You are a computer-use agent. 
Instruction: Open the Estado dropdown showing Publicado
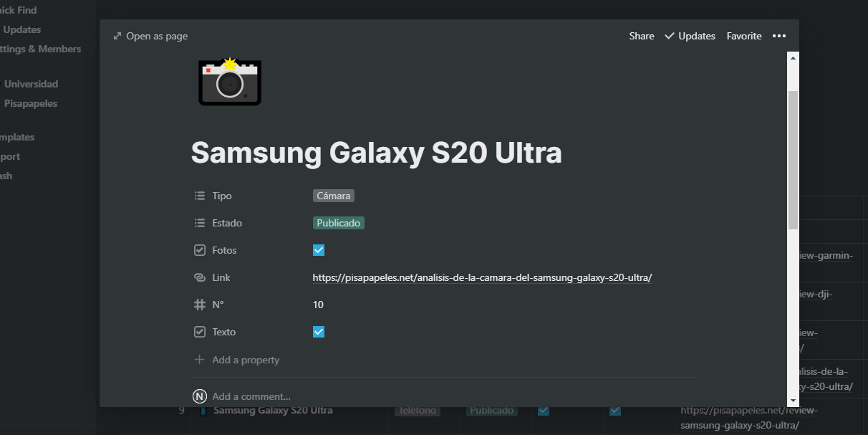tap(339, 223)
